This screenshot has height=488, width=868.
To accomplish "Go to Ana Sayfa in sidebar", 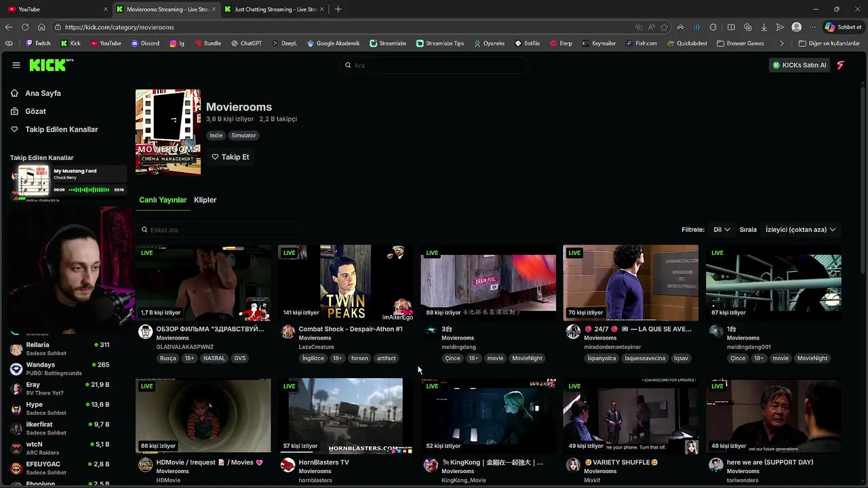I will 43,93.
